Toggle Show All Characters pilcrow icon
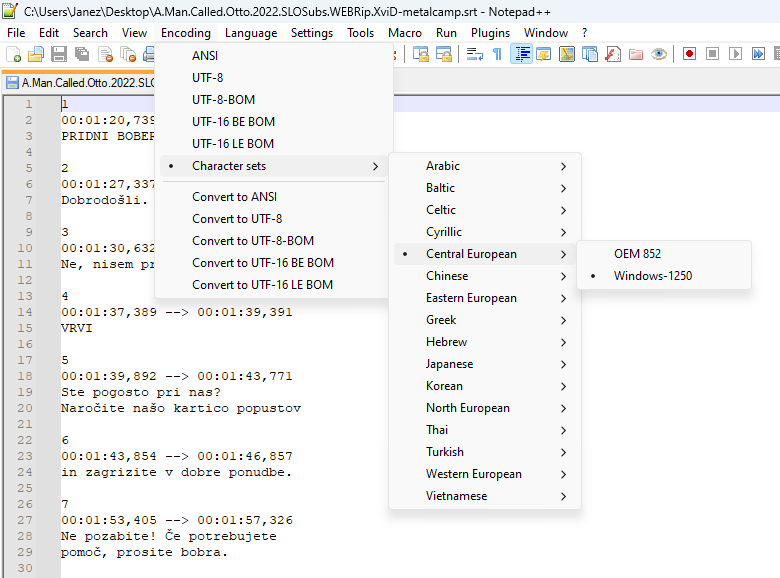Viewport: 780px width, 578px height. tap(497, 54)
